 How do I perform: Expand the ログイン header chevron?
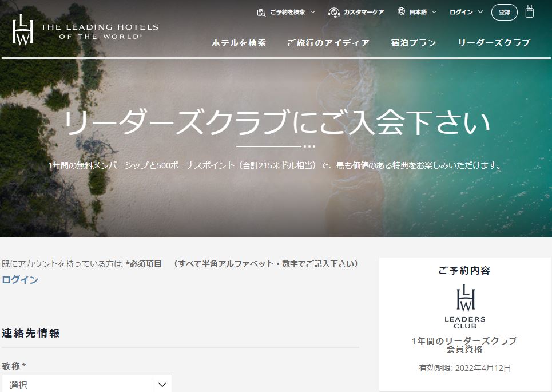pyautogui.click(x=480, y=12)
